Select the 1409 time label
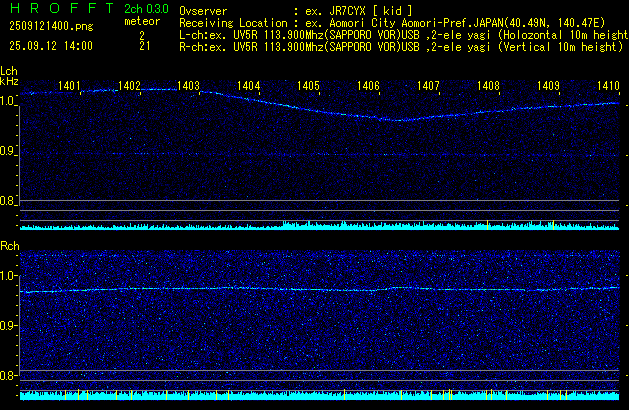This screenshot has height=410, width=629. (548, 86)
